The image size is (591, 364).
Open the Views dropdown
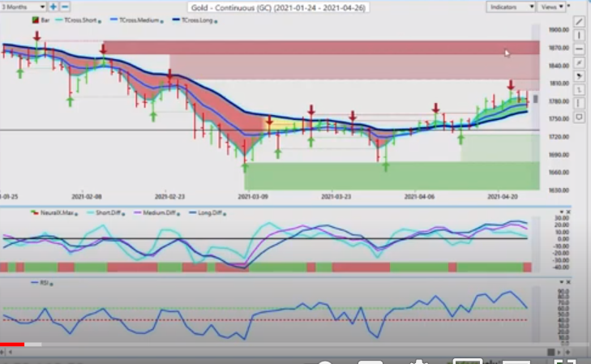[552, 6]
